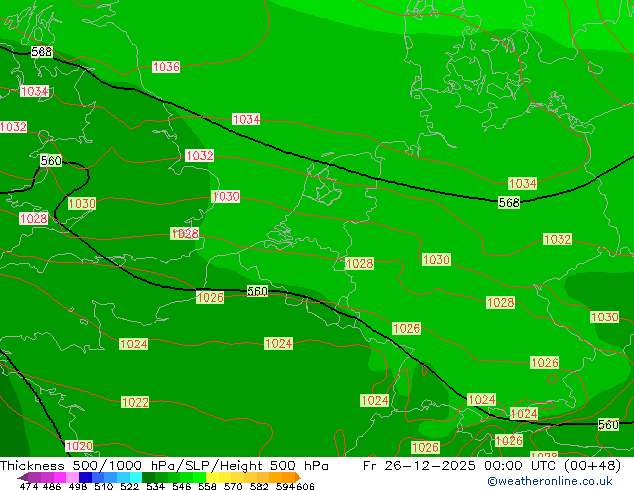Click the legend value 582
The height and width of the screenshot is (490, 634).
point(259,486)
